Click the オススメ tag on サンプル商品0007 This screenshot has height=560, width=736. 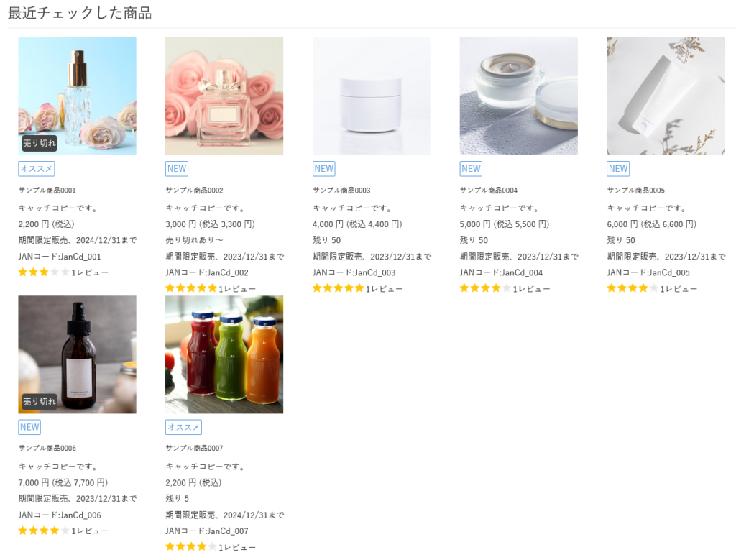183,427
